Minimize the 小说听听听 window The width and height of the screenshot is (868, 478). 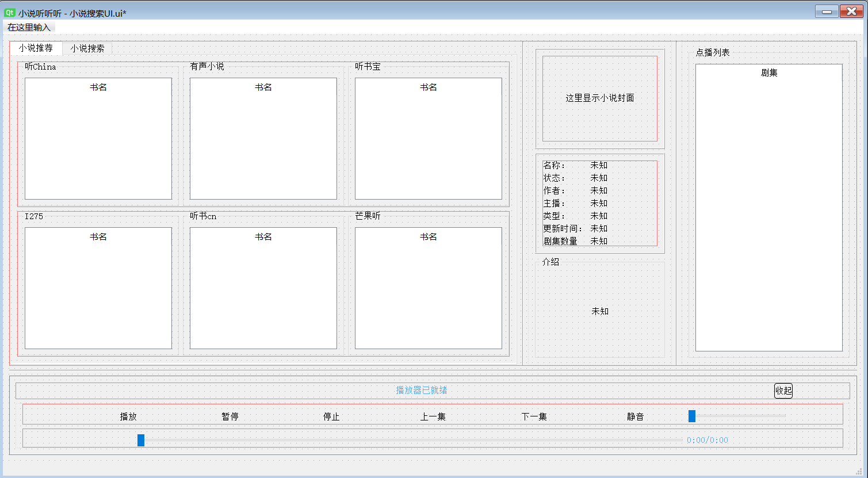point(827,12)
